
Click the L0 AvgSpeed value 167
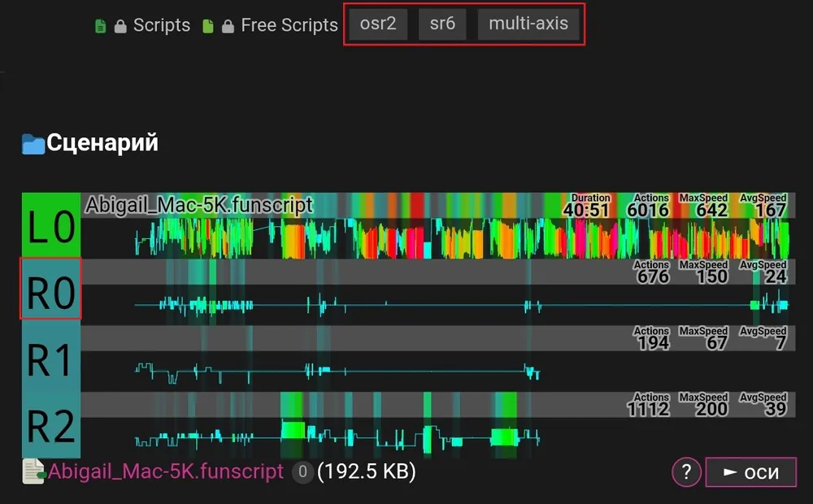[x=771, y=210]
